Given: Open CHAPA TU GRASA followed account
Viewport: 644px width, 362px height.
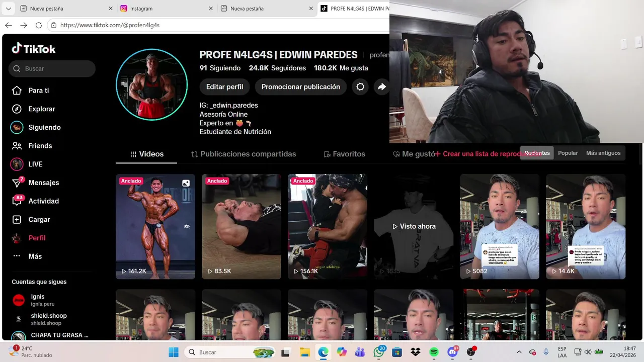Looking at the screenshot, I should click(50, 336).
